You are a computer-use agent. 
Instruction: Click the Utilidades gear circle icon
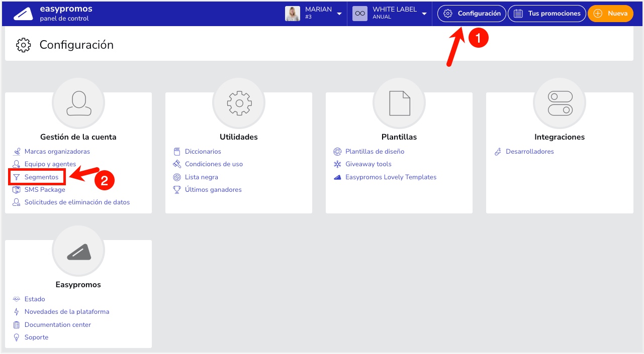click(239, 104)
